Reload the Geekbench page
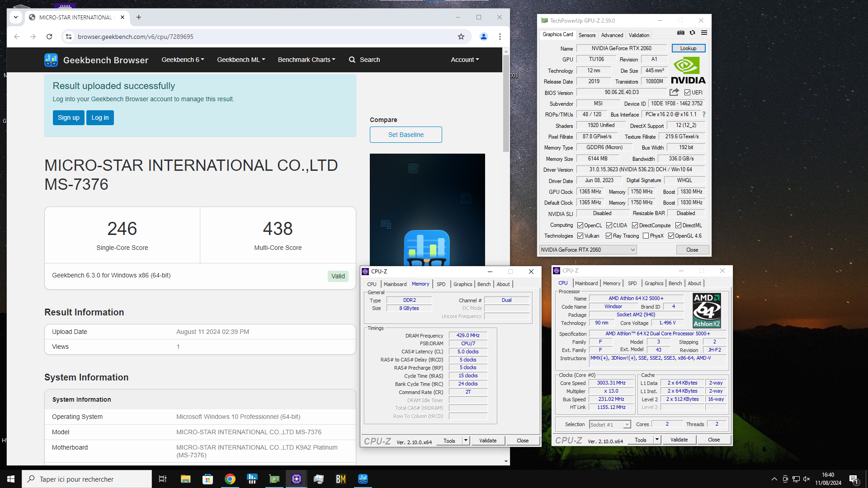 (x=49, y=37)
